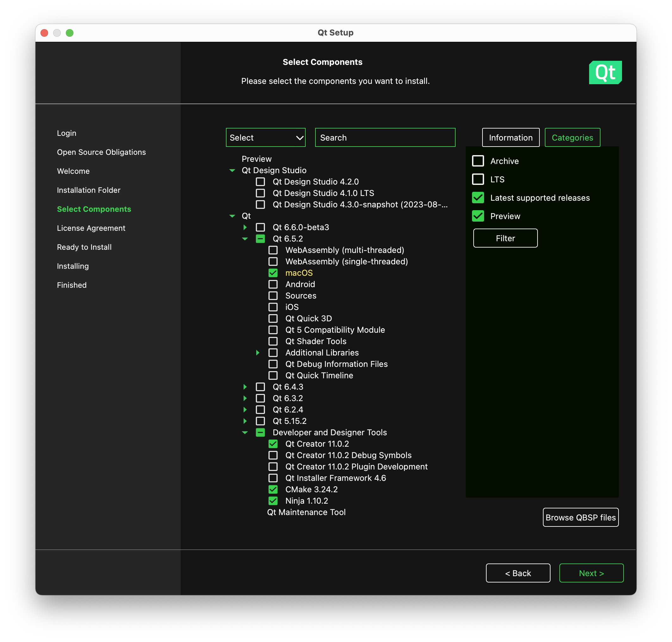Go back with the Back button
Image resolution: width=672 pixels, height=642 pixels.
pos(518,573)
